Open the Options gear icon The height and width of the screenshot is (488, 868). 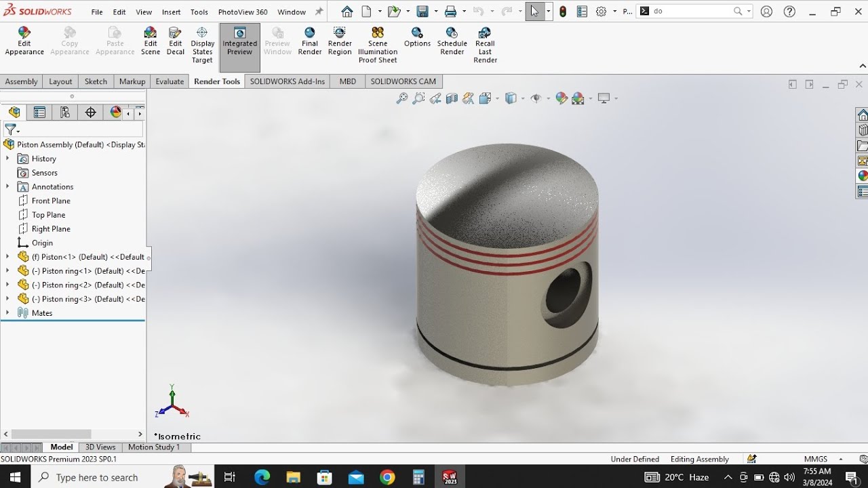(x=601, y=12)
